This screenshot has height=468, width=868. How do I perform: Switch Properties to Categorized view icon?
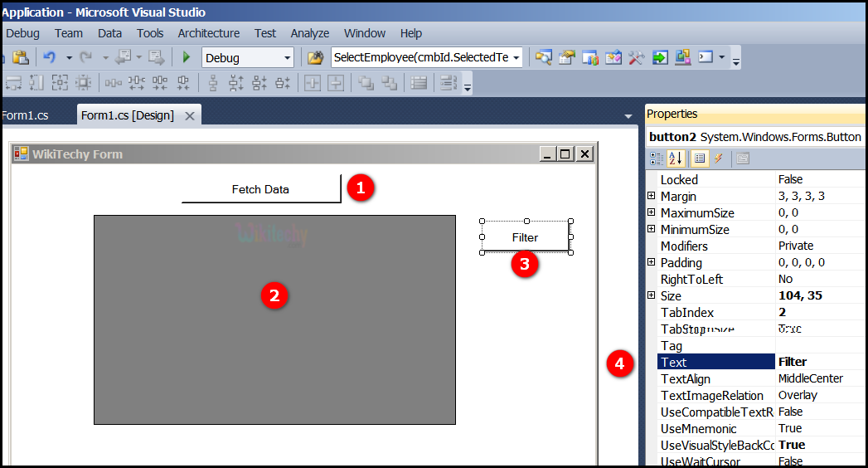point(657,158)
